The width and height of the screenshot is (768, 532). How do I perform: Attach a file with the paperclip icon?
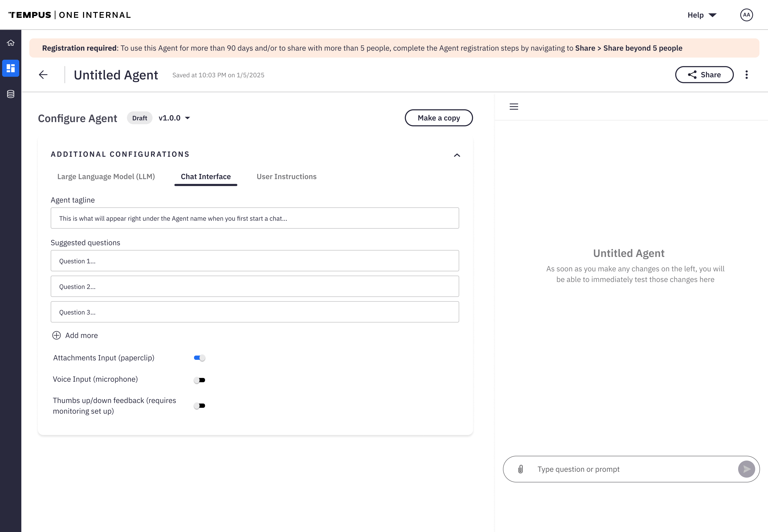[521, 469]
